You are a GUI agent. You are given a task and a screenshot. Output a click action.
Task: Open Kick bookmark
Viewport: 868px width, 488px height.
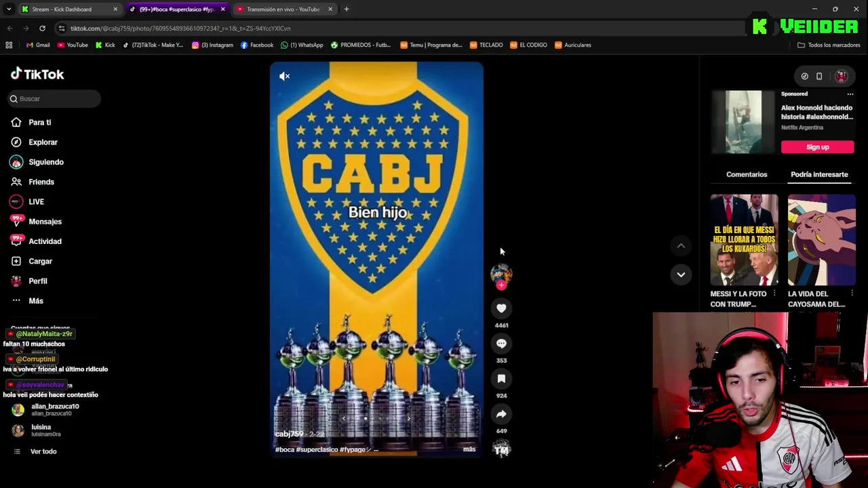tap(105, 45)
